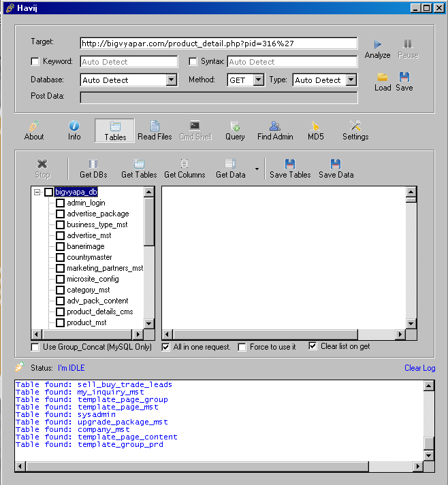Click the Clear Log link
The image size is (448, 485).
(x=419, y=368)
